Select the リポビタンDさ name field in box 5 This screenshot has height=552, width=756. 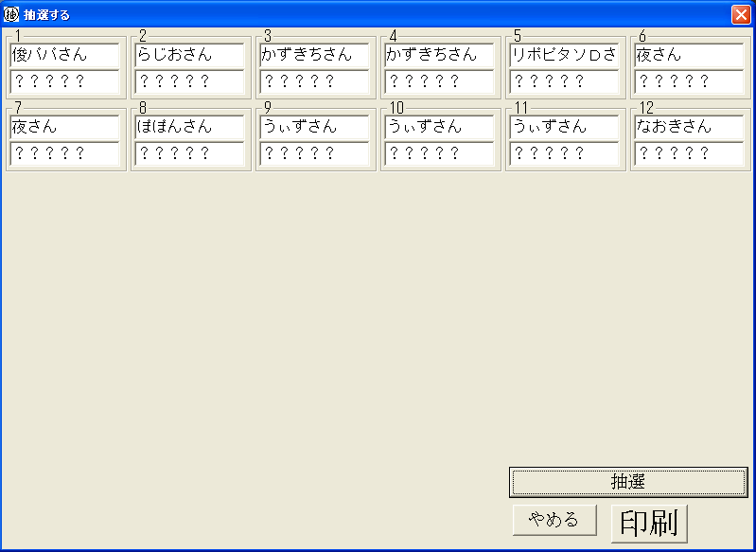pos(564,55)
